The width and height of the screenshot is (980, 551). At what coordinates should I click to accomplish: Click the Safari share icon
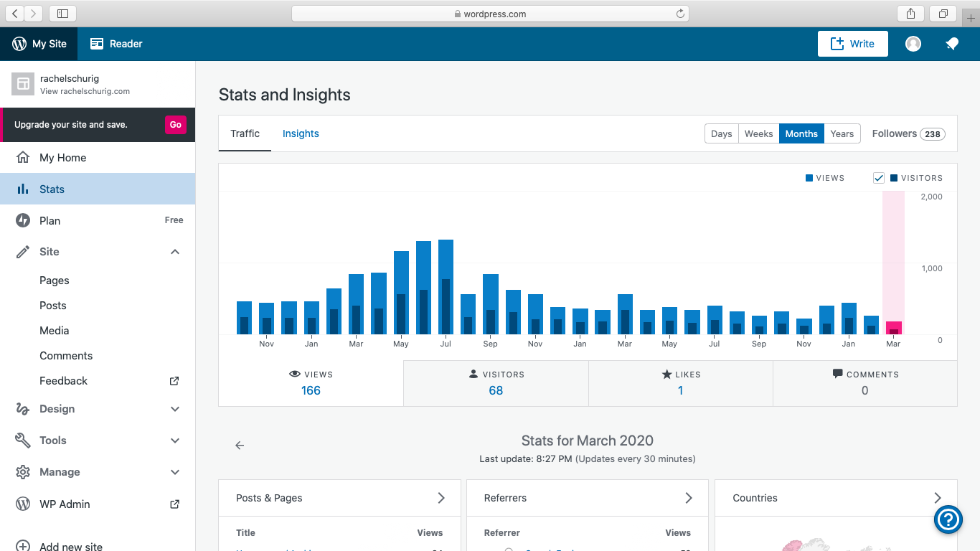click(x=911, y=14)
